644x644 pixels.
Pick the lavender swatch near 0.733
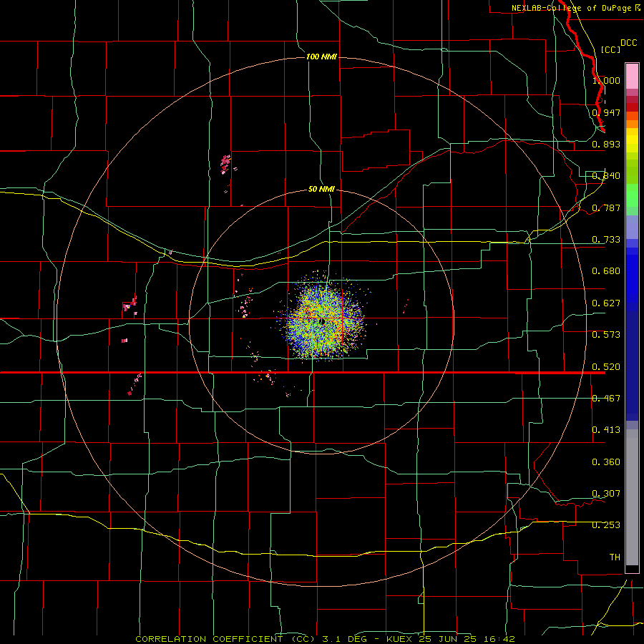(x=632, y=227)
